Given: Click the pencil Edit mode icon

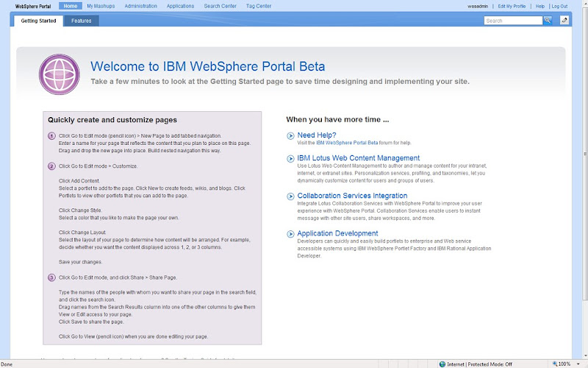Looking at the screenshot, I should click(x=564, y=21).
